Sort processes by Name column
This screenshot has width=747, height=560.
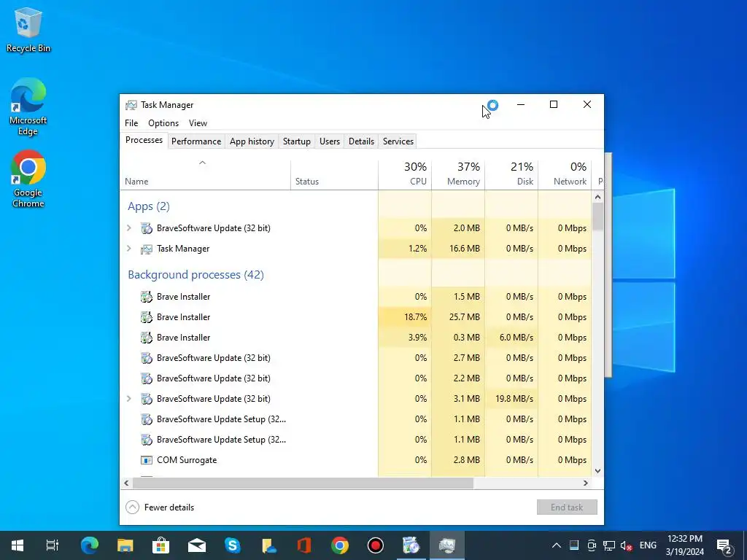tap(205, 175)
